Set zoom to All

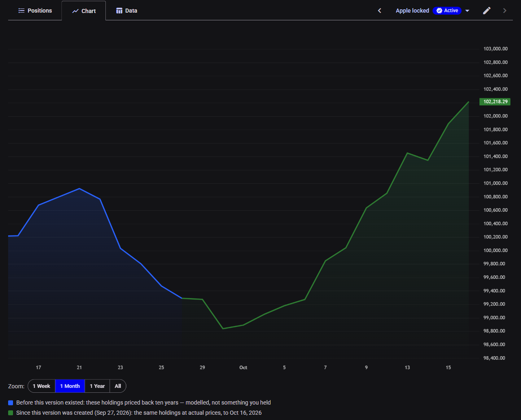point(118,386)
